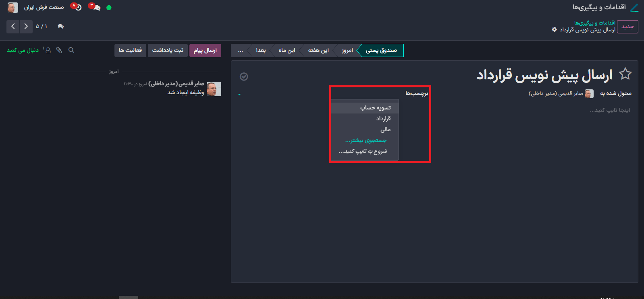Click the chat bubble icon next to the pager

pos(61,27)
